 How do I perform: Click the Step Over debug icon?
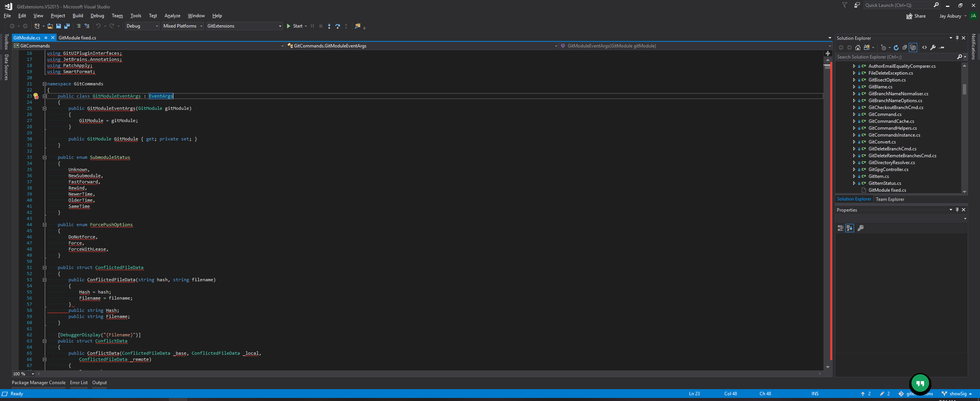click(x=338, y=26)
